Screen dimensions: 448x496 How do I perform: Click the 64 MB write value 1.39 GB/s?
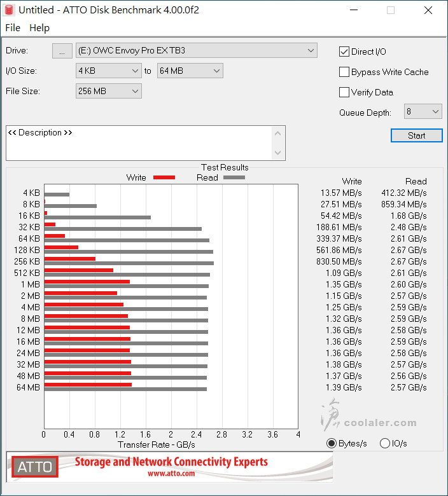pyautogui.click(x=344, y=387)
